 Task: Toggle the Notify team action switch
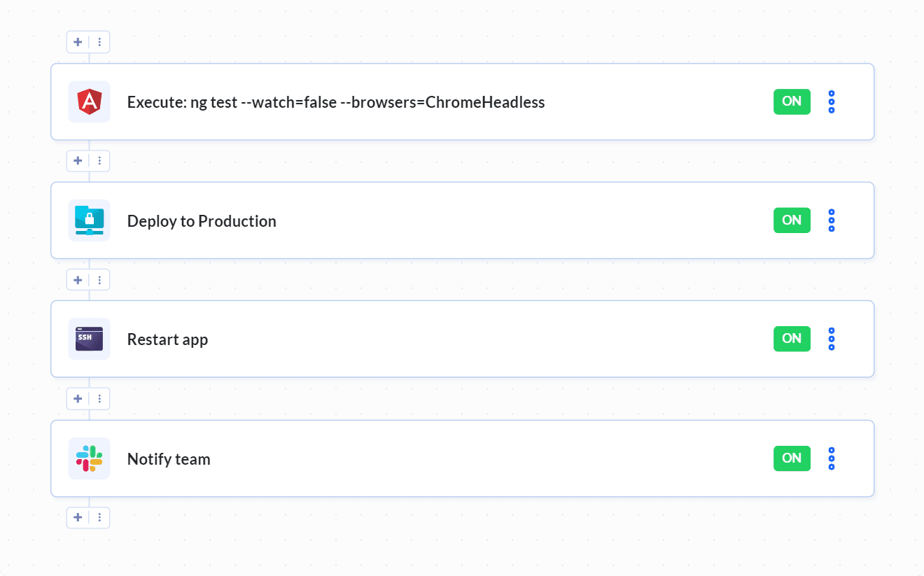point(792,458)
